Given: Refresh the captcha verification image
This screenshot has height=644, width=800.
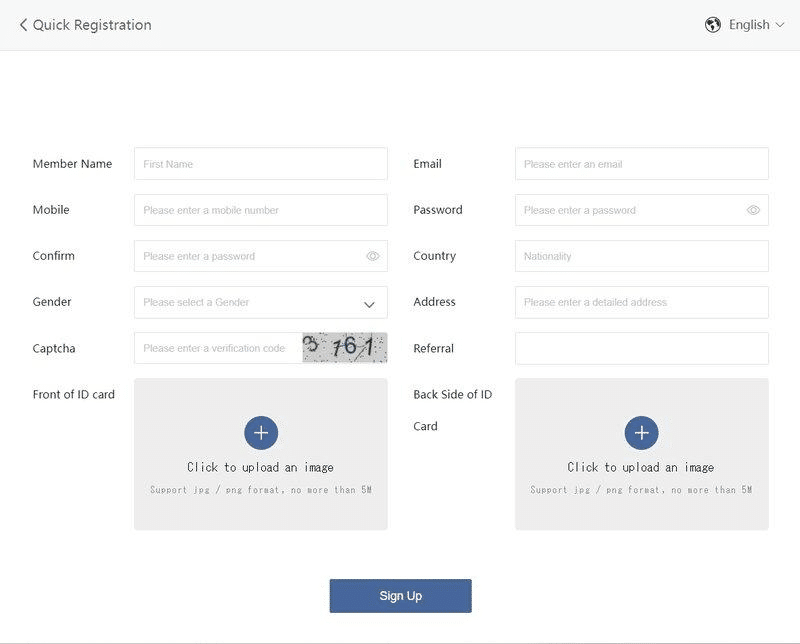Looking at the screenshot, I should click(344, 348).
